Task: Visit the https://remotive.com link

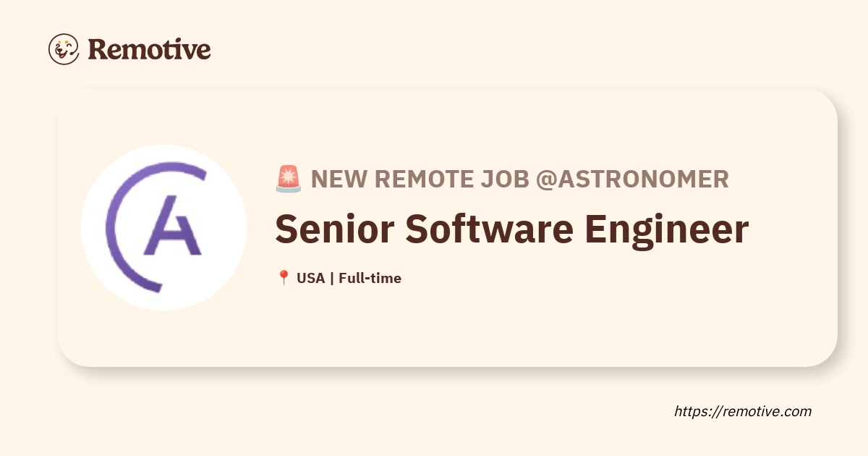Action: 743,411
